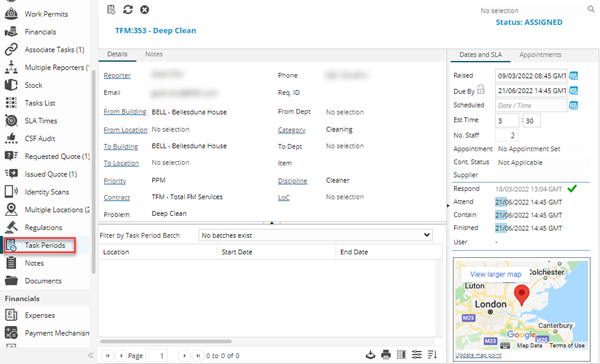The image size is (600, 364).
Task: Open Financials in the sidebar
Action: pos(40,32)
